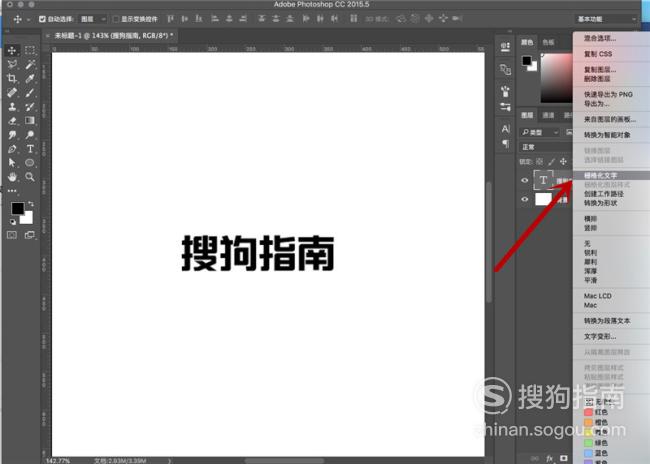Hide the white background layer eye icon

coord(524,199)
